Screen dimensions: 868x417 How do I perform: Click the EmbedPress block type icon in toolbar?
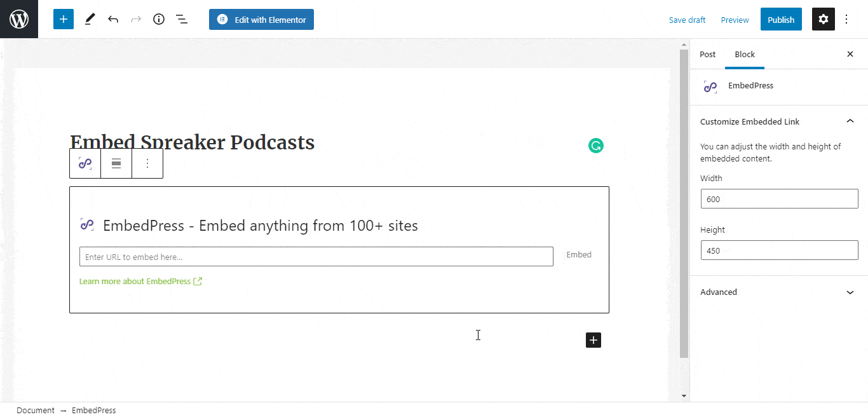(85, 163)
